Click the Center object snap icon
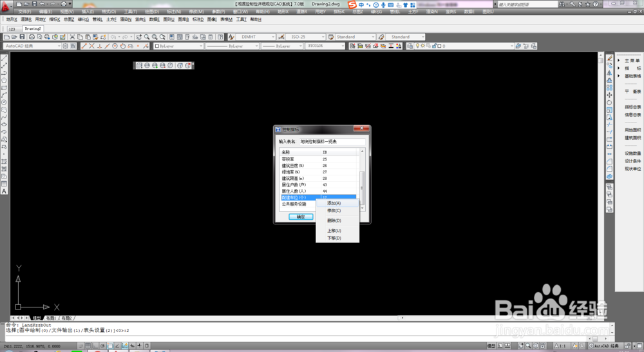644x352 pixels. click(115, 46)
